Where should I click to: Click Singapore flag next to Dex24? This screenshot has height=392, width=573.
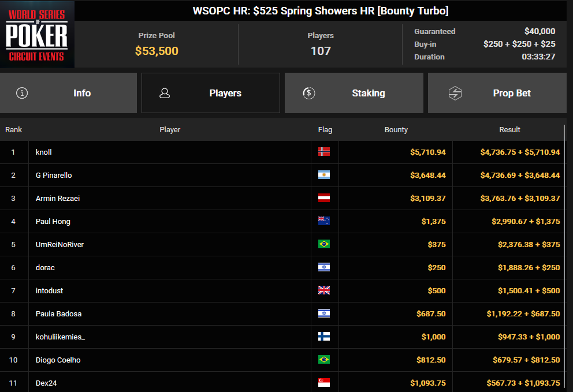[324, 383]
